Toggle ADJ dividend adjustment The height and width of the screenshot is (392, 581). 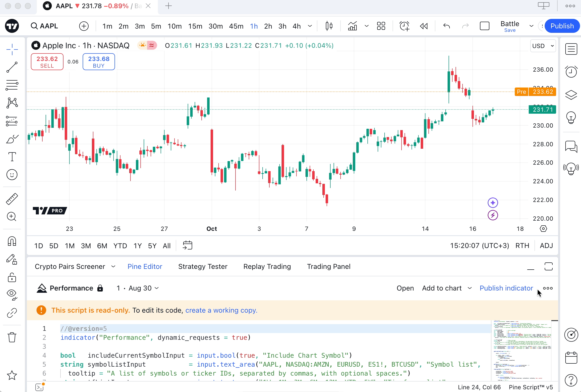[x=546, y=246]
